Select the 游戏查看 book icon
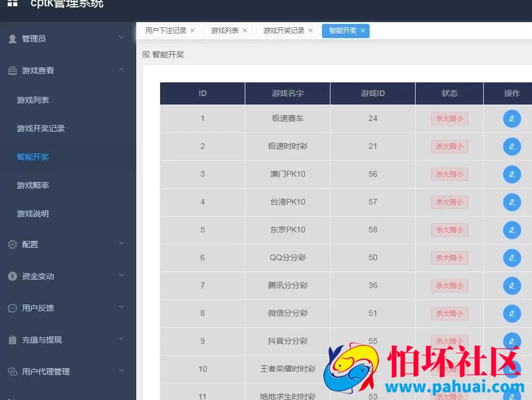The image size is (532, 400). [13, 70]
